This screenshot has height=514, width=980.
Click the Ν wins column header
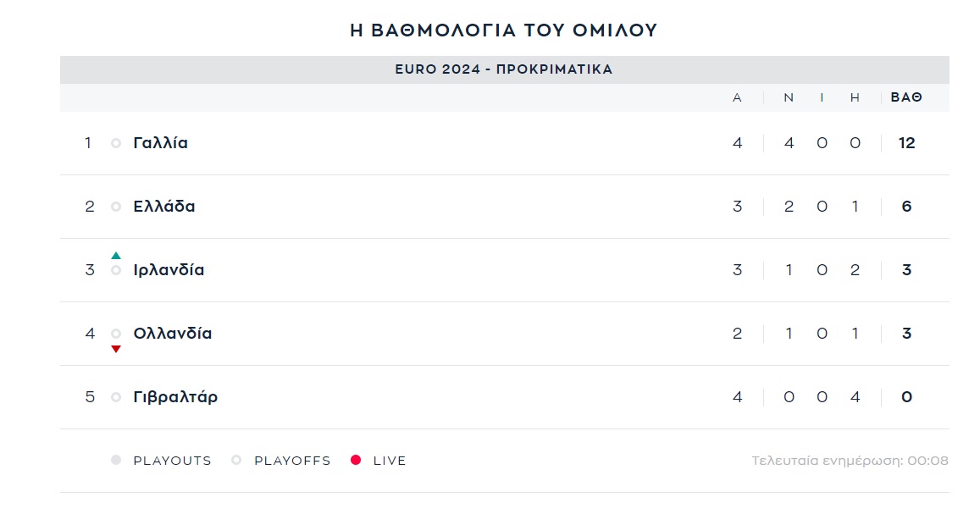(x=789, y=97)
